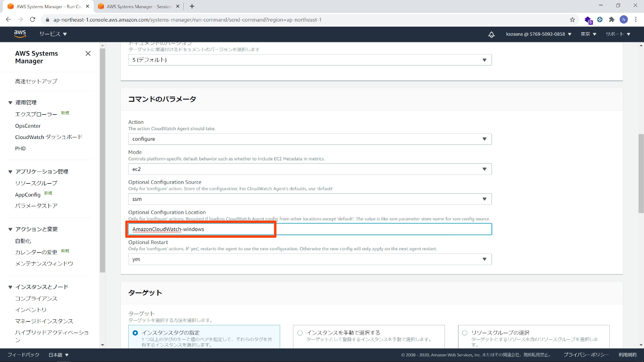Viewport: 644px width, 362px height.
Task: Click the purple extension icon with badge
Action: pos(588,20)
